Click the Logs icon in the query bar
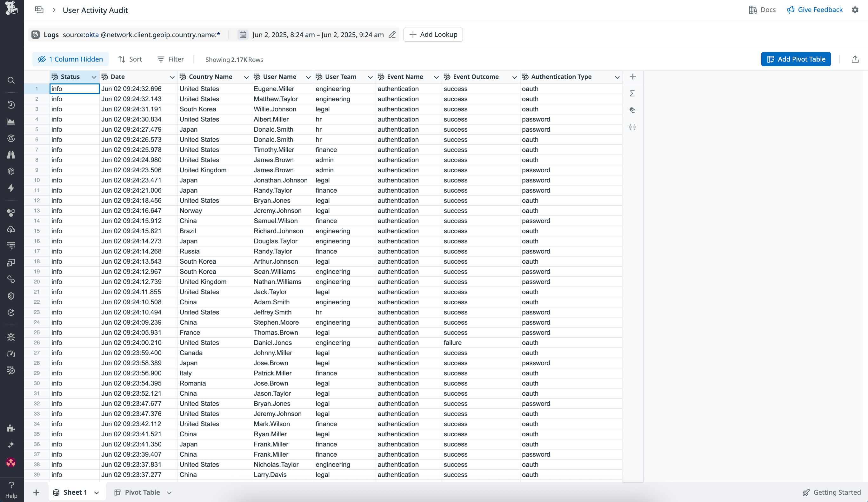This screenshot has height=502, width=868. (x=36, y=35)
